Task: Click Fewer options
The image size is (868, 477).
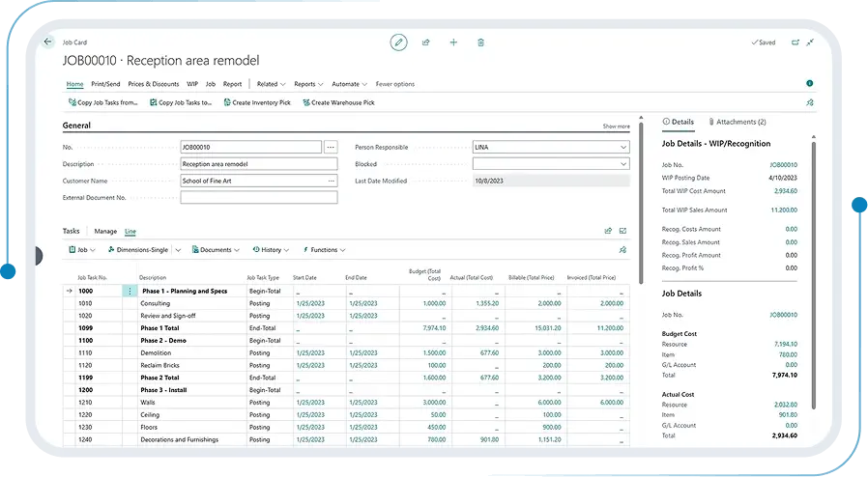Action: coord(394,84)
